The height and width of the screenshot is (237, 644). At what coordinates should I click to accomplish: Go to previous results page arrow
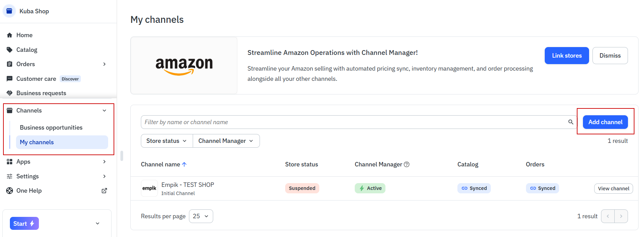tap(608, 216)
